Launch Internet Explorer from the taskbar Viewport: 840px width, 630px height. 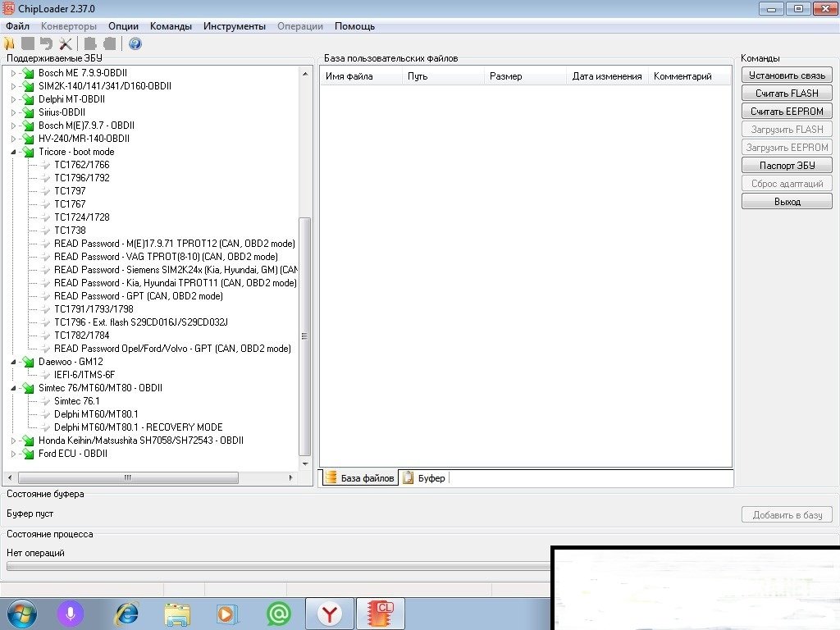coord(126,614)
